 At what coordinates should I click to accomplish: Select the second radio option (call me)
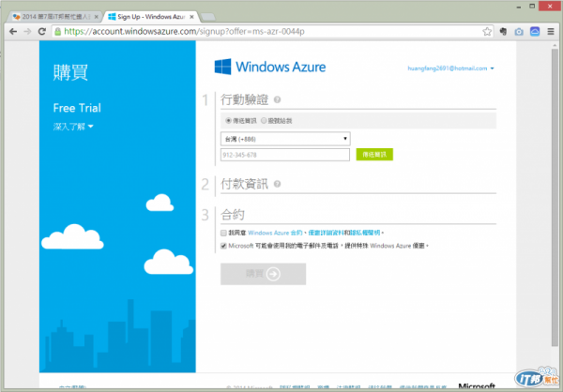[x=264, y=121]
